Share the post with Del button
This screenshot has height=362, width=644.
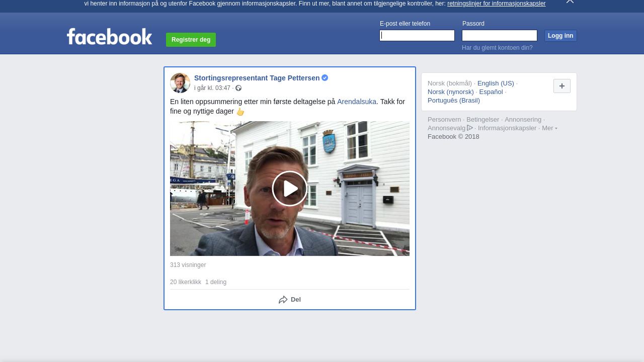(290, 300)
